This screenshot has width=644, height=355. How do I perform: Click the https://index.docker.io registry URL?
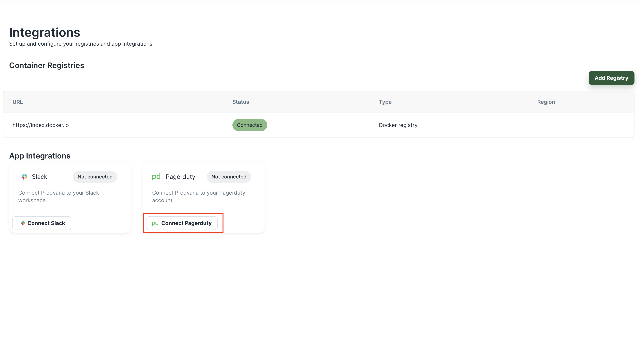(x=41, y=125)
